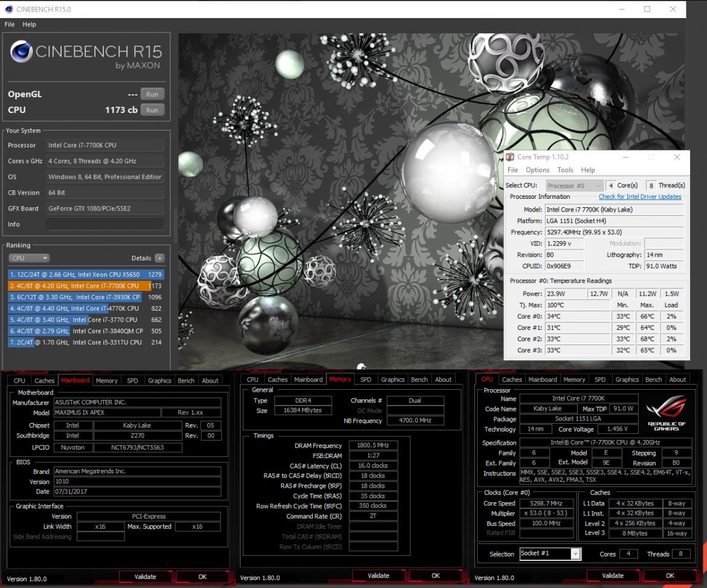Click OK in Mainboard CPU-Z window
This screenshot has width=707, height=588.
click(202, 577)
